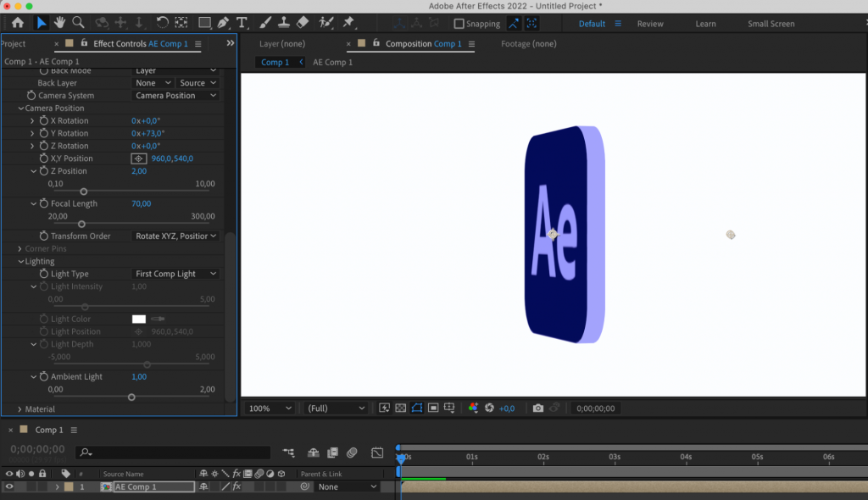
Task: Open the Learn workspace
Action: pyautogui.click(x=705, y=24)
